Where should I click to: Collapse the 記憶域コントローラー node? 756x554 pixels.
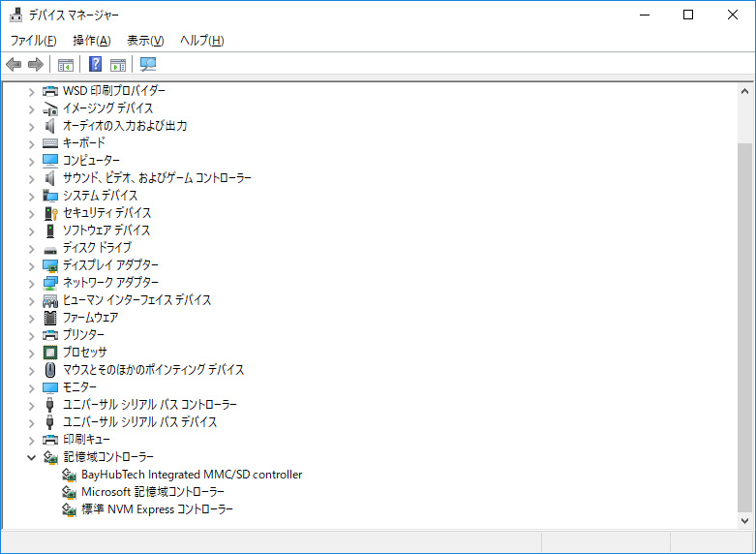(x=31, y=457)
